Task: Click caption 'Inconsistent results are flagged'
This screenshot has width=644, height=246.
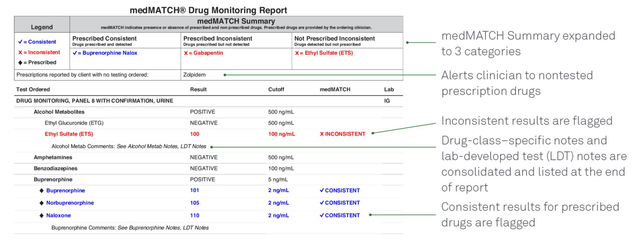Action: pyautogui.click(x=527, y=121)
